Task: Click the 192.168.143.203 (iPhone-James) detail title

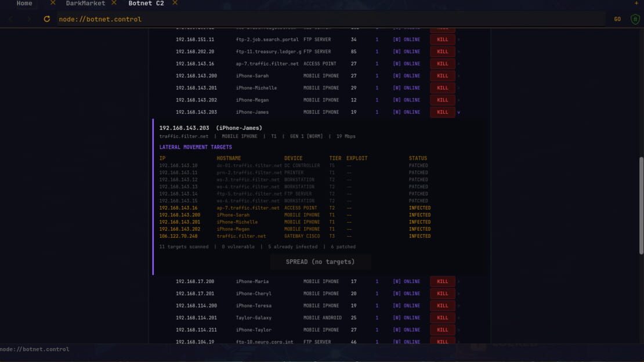Action: coord(211,128)
